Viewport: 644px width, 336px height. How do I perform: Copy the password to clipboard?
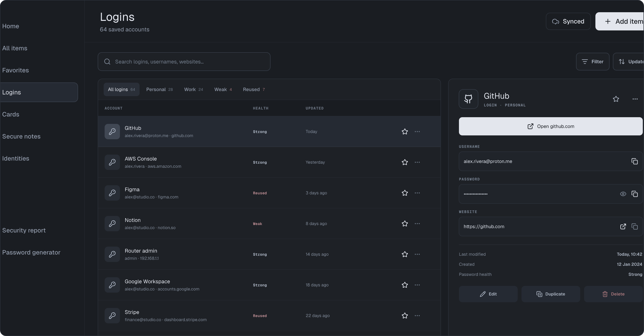coord(634,194)
